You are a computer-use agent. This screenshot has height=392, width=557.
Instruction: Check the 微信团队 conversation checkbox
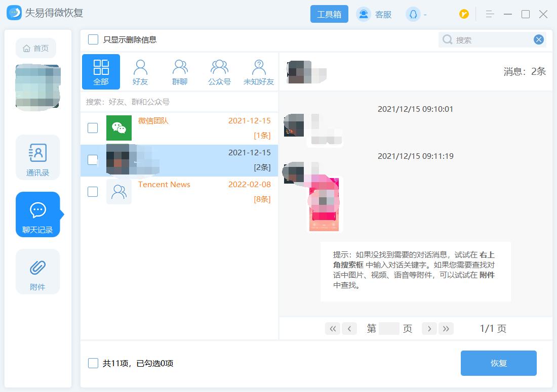93,128
